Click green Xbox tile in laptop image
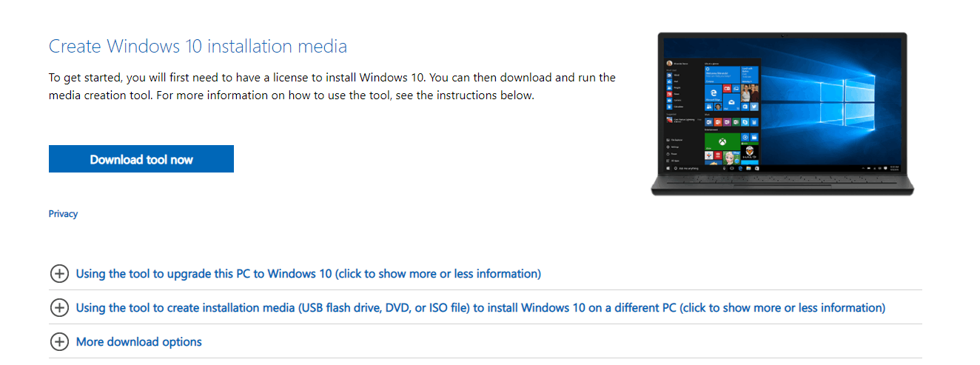The height and width of the screenshot is (365, 980). [722, 141]
